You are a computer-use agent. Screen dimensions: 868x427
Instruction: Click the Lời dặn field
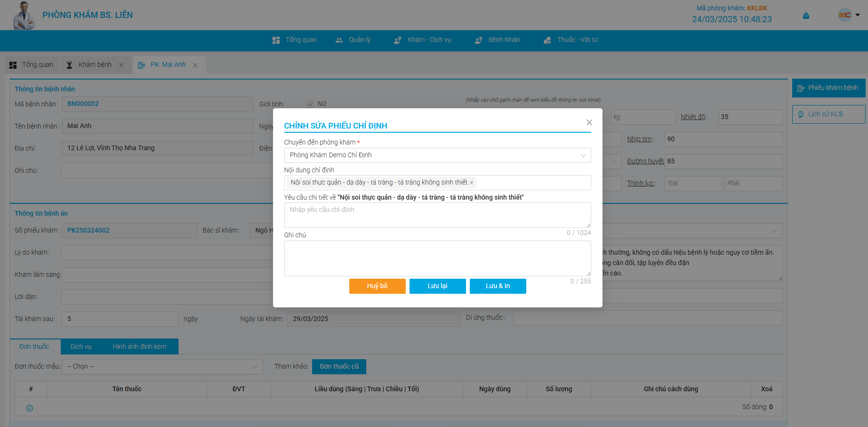click(168, 297)
